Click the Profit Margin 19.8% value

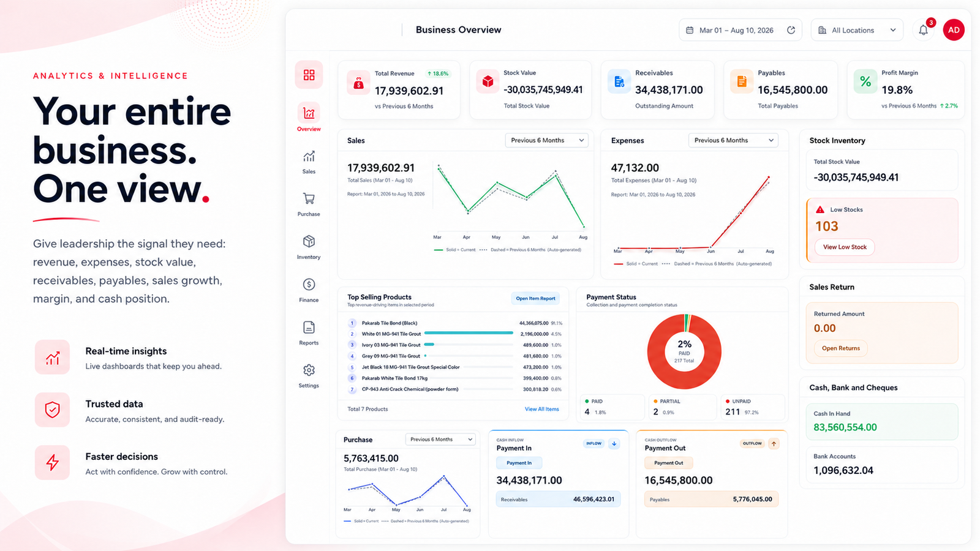click(x=897, y=90)
